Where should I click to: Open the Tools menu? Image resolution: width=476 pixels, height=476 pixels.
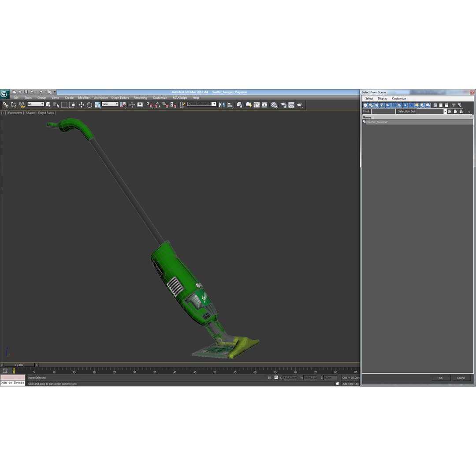coord(28,98)
